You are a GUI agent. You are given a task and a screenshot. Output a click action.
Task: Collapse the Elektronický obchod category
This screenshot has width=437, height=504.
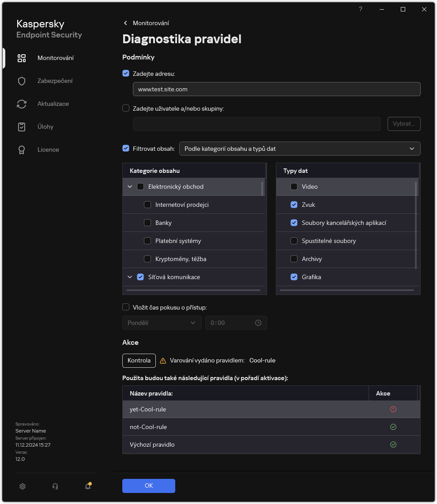pos(130,187)
